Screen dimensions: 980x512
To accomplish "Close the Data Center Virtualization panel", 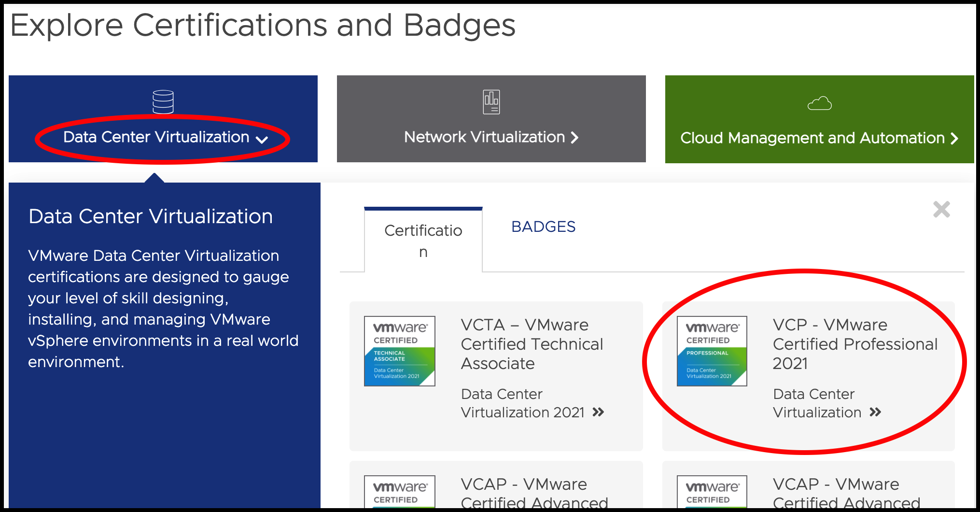I will 941,209.
